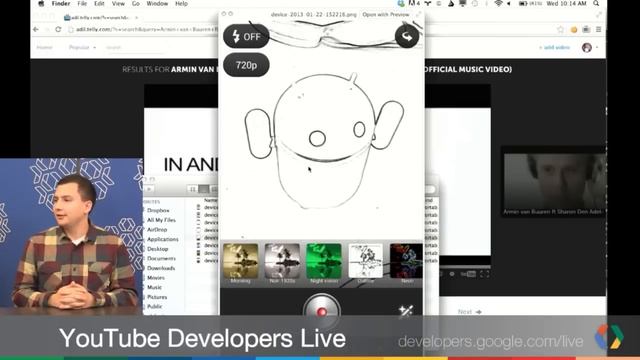Viewport: 640px width, 360px height.
Task: Open Dropbox in Finder sidebar
Action: pos(158,211)
